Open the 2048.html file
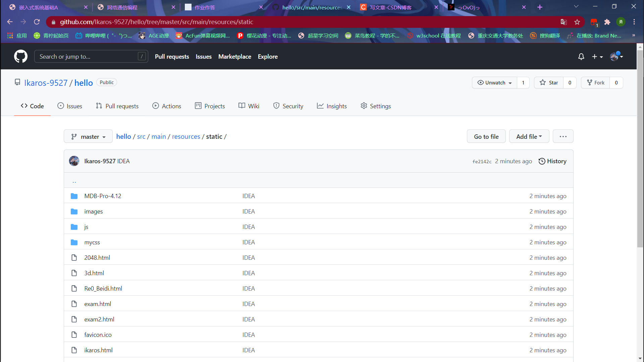 (97, 257)
